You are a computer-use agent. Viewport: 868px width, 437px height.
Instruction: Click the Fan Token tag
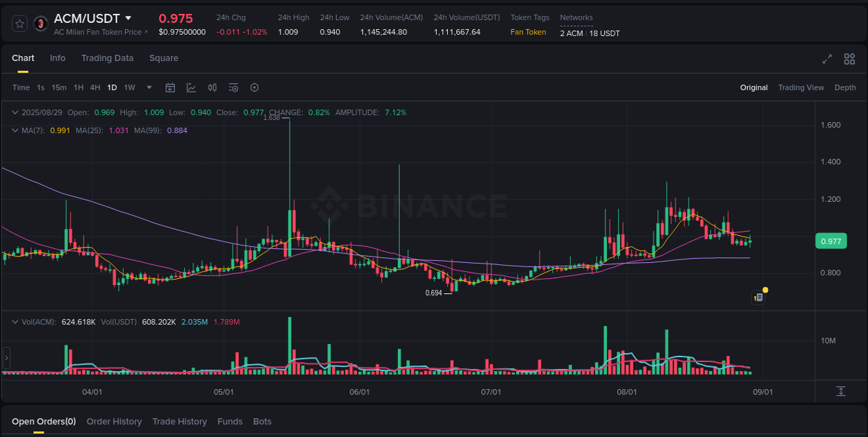click(528, 32)
